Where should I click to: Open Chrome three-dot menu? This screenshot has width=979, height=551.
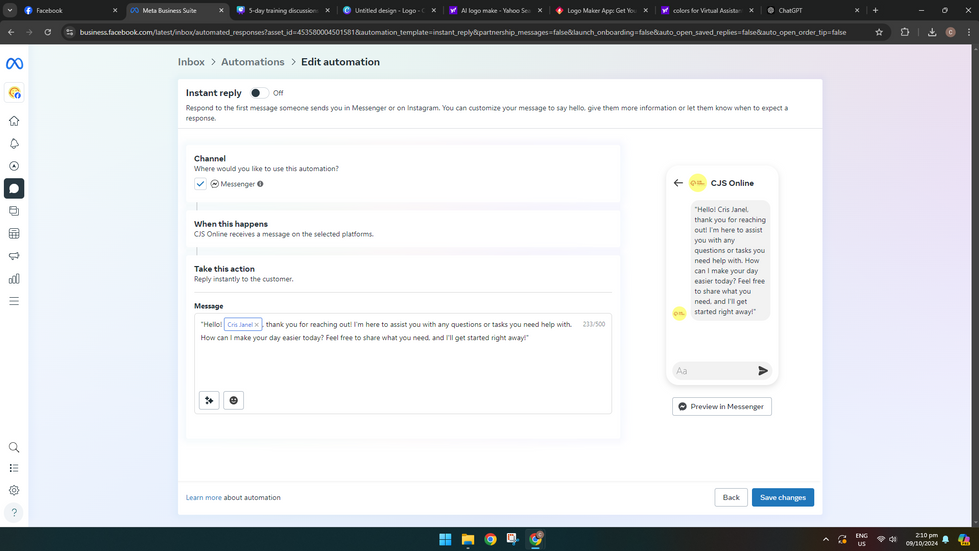969,32
